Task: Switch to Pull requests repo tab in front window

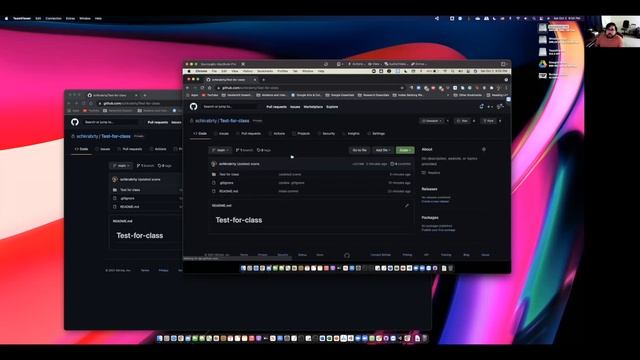Action: (249, 133)
